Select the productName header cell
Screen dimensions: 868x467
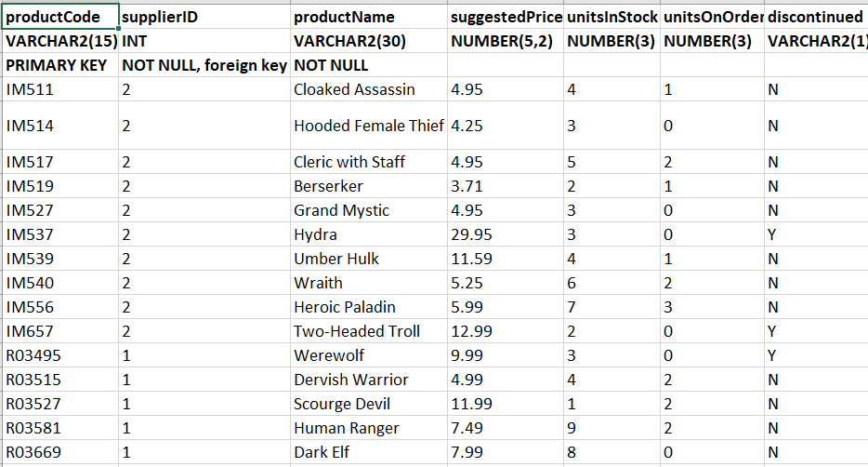click(369, 17)
